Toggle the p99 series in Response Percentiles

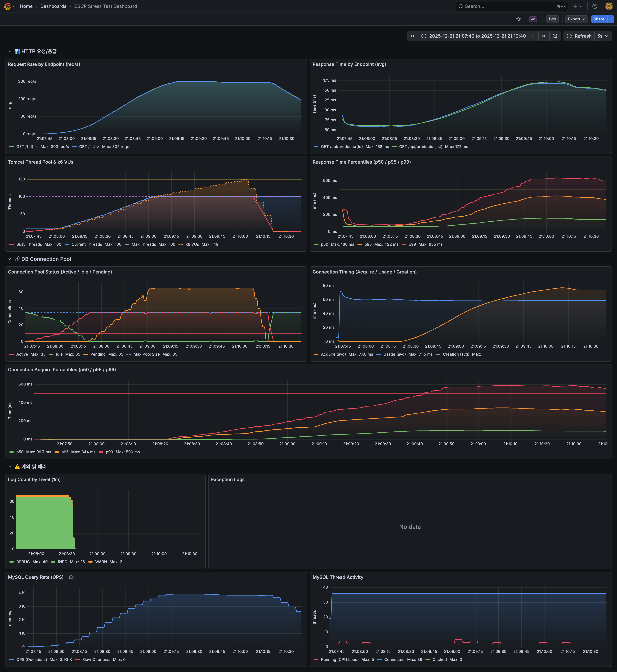412,244
